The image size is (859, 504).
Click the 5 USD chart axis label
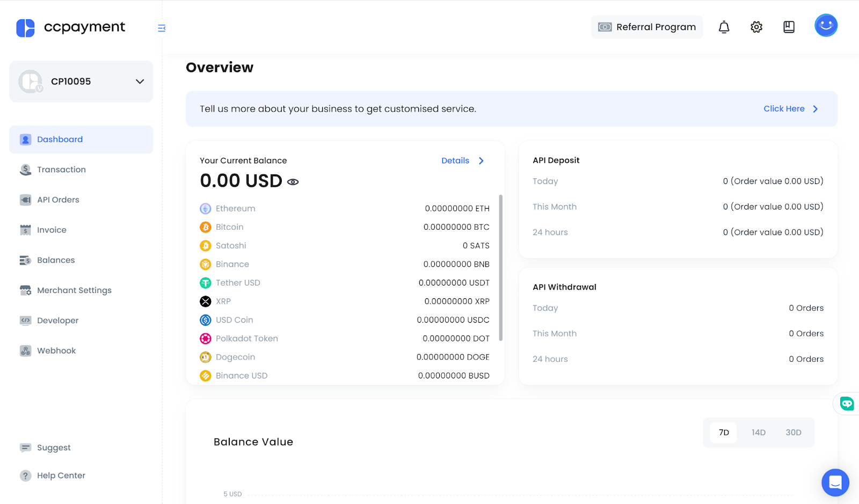coord(232,494)
